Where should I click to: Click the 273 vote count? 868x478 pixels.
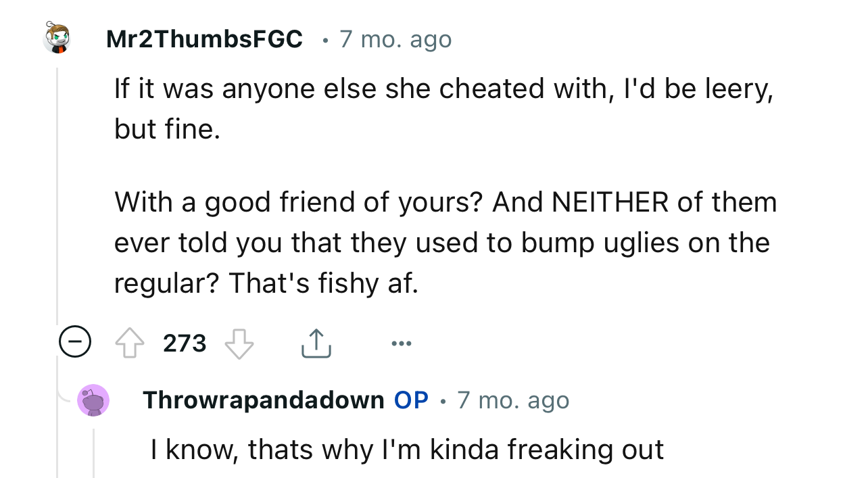click(x=183, y=343)
